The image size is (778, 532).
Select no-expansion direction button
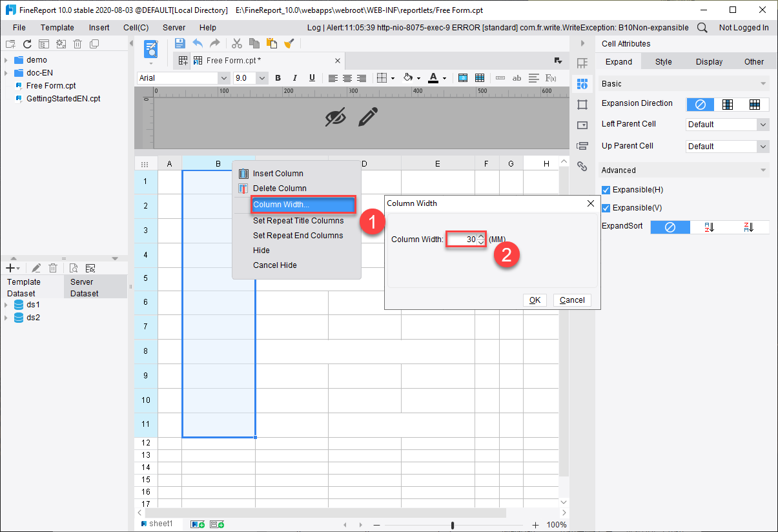pyautogui.click(x=700, y=105)
